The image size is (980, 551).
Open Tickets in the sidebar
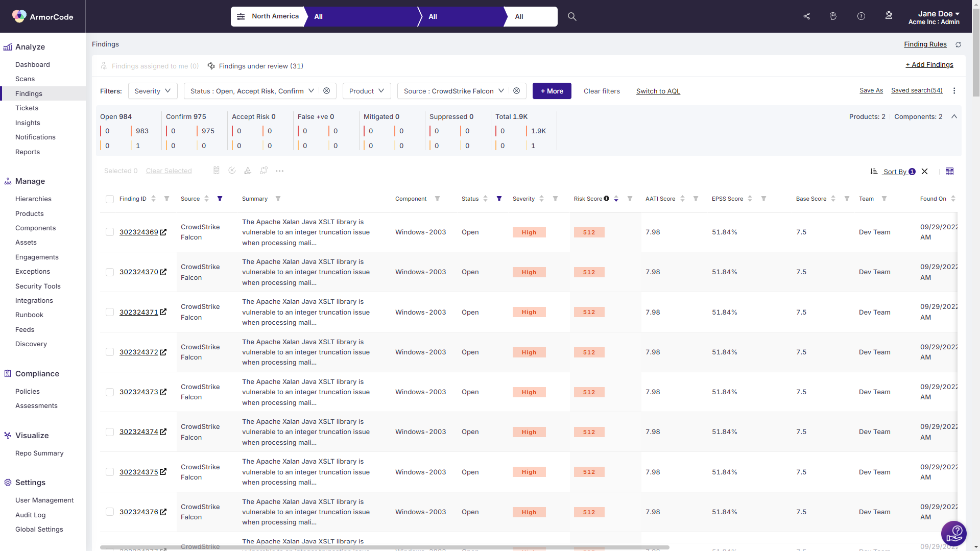tap(27, 108)
